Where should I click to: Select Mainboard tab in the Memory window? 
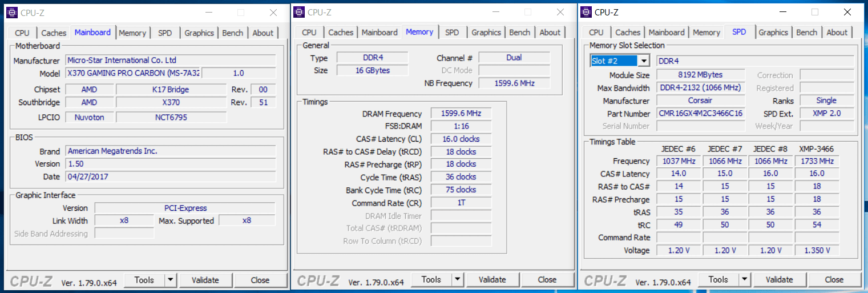(x=380, y=33)
